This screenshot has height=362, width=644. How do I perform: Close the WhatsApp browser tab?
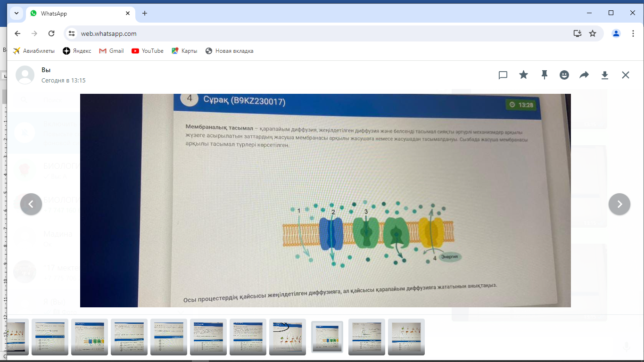(x=128, y=13)
